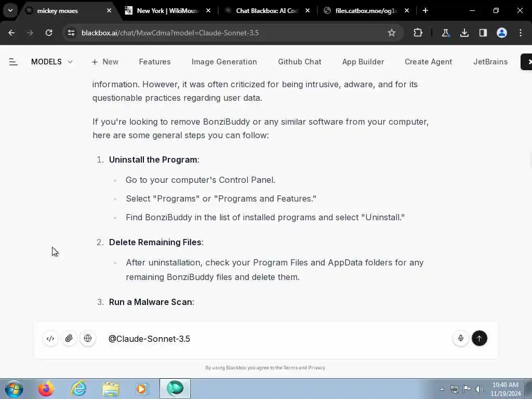Close the New York WikiMouse tab
The height and width of the screenshot is (399, 532).
208,11
